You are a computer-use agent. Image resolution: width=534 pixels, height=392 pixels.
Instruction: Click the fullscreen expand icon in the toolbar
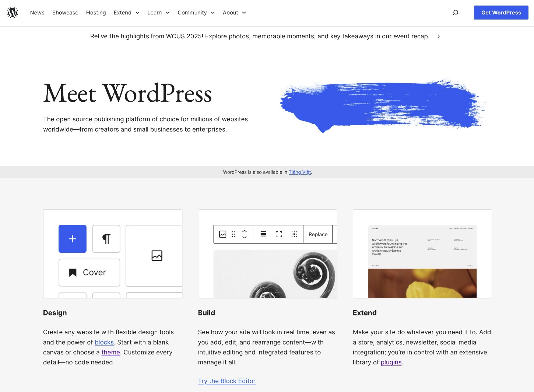click(x=278, y=234)
